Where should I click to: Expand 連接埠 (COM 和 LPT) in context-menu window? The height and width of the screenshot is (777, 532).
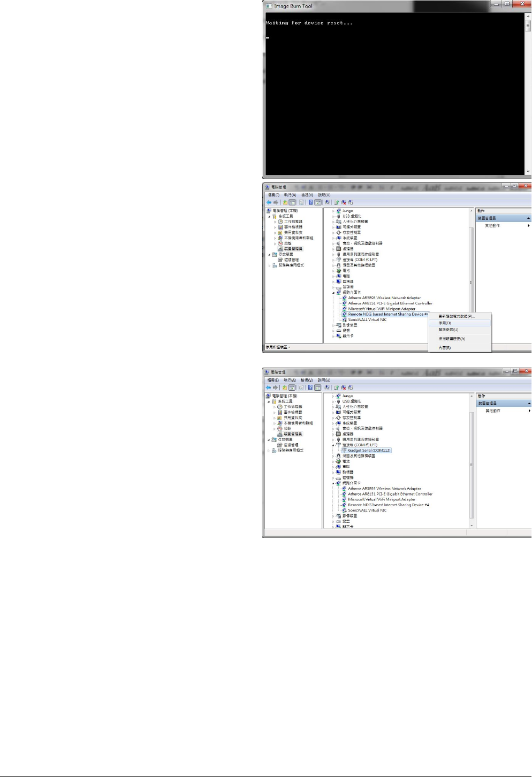333,260
